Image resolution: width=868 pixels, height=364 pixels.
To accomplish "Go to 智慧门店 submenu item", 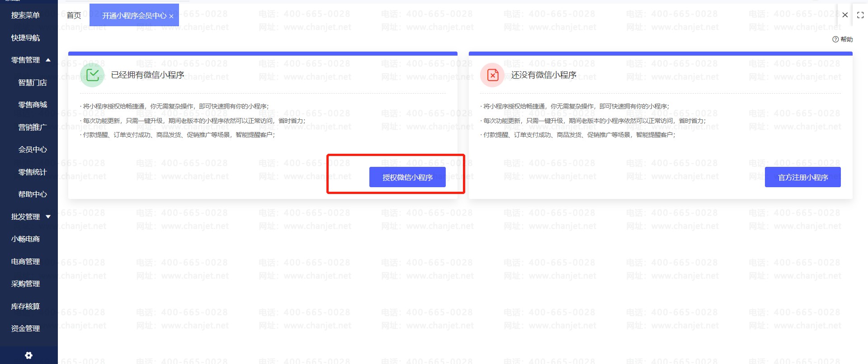I will point(33,82).
